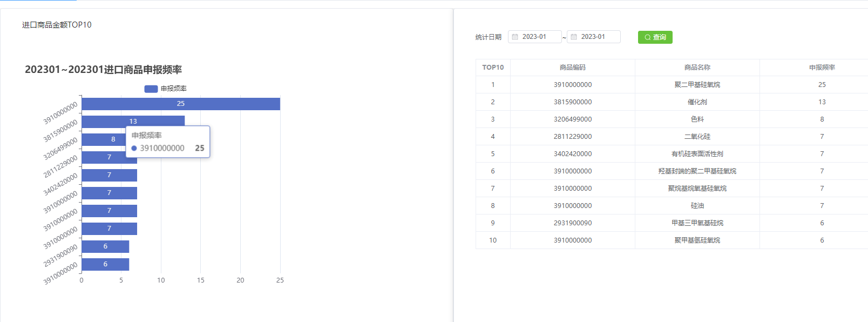This screenshot has width=868, height=322.
Task: Click rank number 10 in the table
Action: pyautogui.click(x=493, y=240)
